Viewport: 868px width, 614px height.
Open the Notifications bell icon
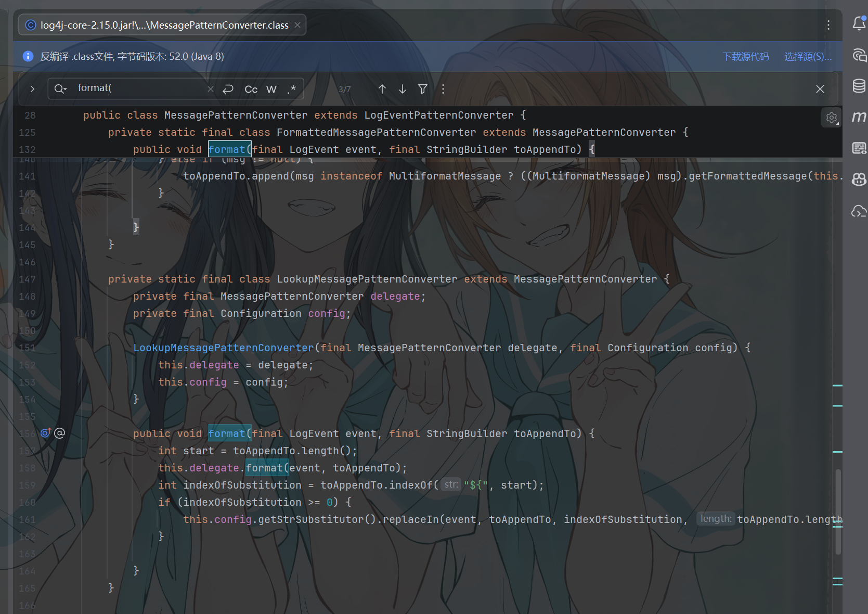(859, 23)
